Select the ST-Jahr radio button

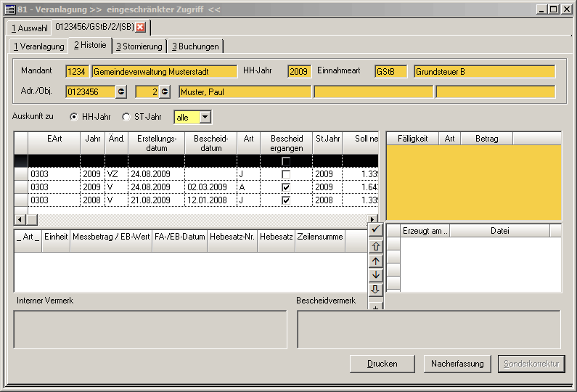pyautogui.click(x=126, y=117)
